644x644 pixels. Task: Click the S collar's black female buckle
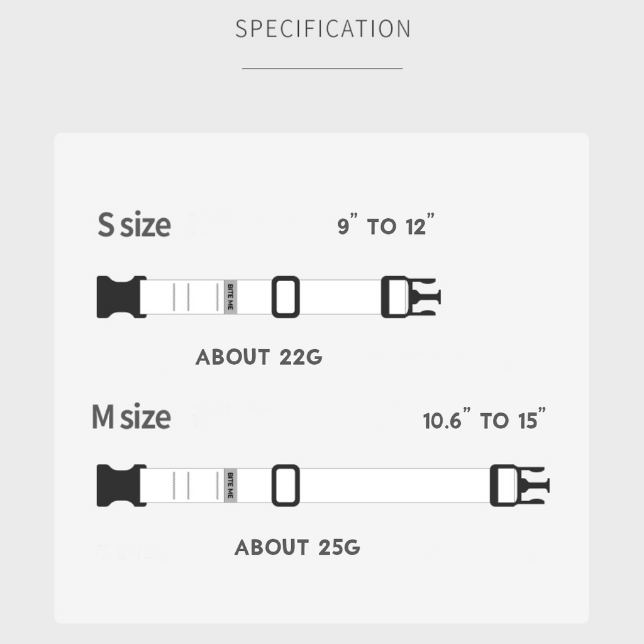(x=119, y=297)
